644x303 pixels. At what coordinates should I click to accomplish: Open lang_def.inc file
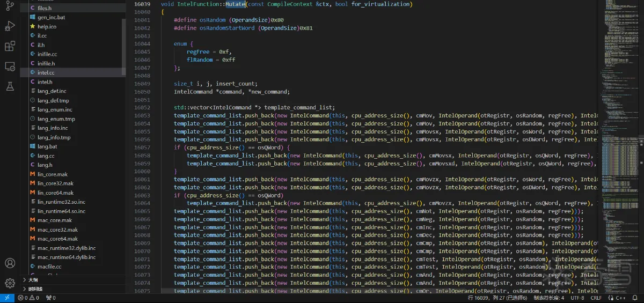pos(73,91)
